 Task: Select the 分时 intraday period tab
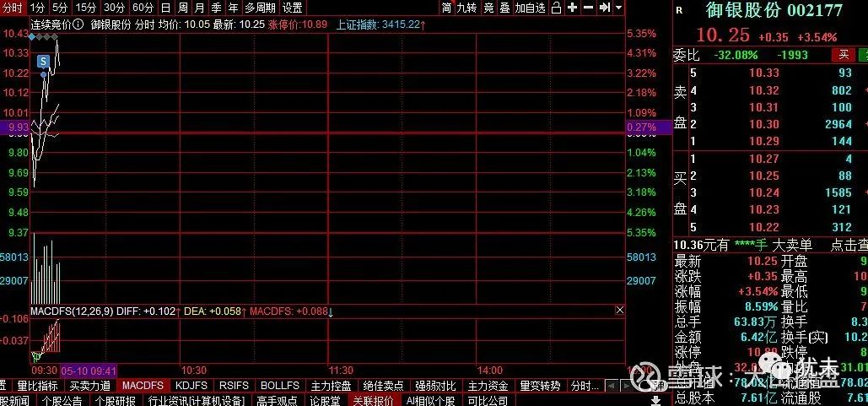click(x=12, y=8)
